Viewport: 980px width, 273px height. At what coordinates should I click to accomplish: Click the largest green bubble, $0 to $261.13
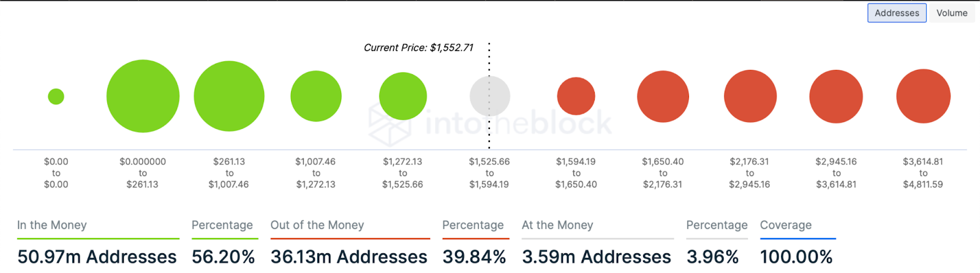click(143, 96)
